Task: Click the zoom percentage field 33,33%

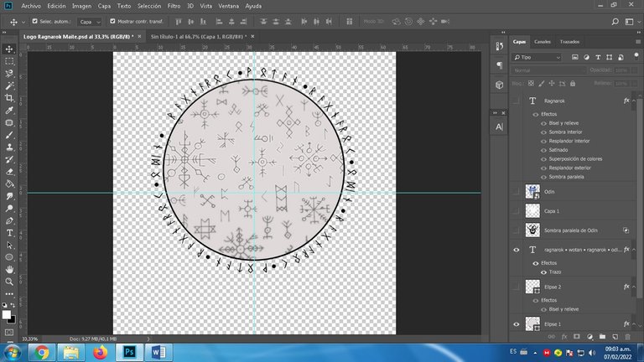Action: coord(29,339)
